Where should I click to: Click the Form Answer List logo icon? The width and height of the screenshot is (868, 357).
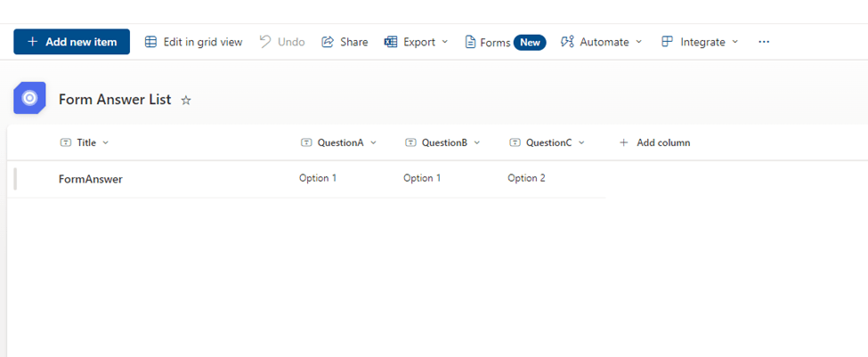click(x=30, y=98)
